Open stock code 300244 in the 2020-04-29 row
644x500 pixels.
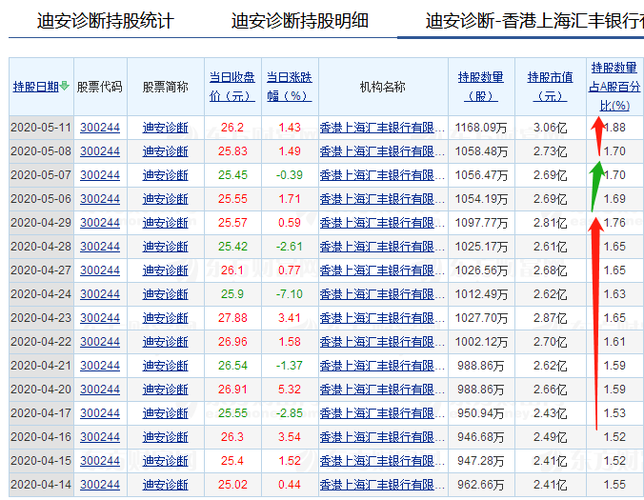pyautogui.click(x=100, y=223)
